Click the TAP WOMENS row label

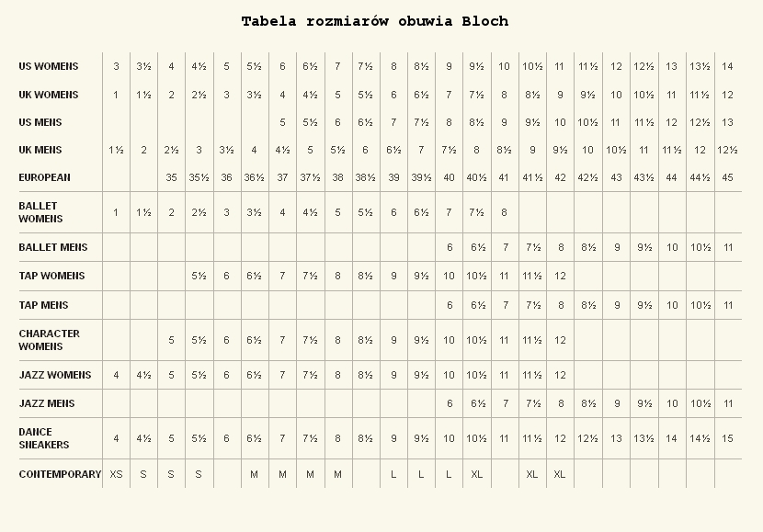pyautogui.click(x=51, y=276)
